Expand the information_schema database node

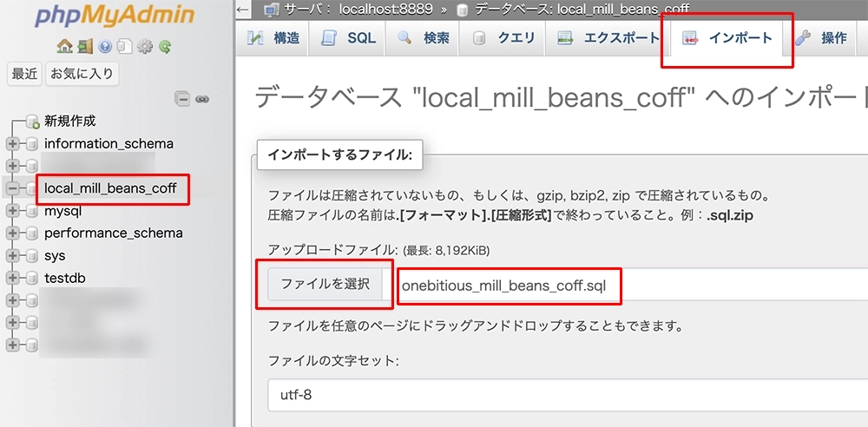point(12,144)
